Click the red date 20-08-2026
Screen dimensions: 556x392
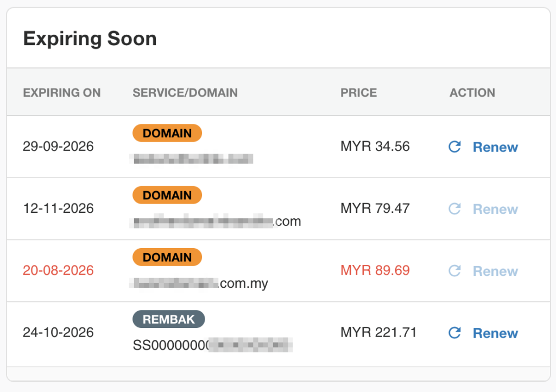(x=58, y=270)
